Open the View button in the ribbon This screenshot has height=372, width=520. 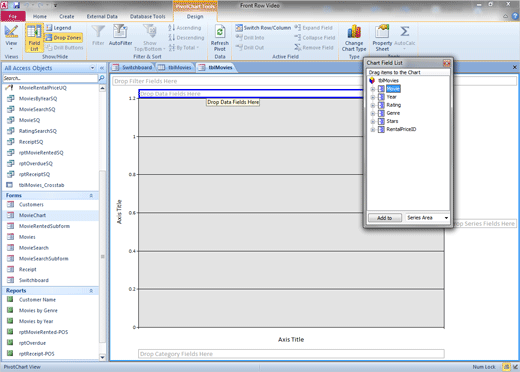coord(11,37)
